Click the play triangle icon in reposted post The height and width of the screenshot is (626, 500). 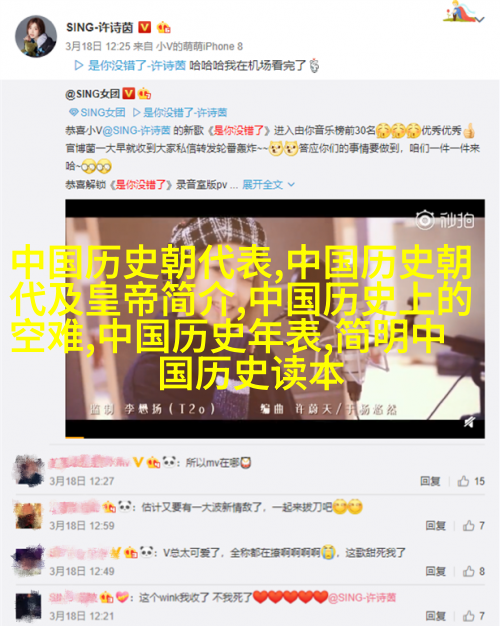137,113
